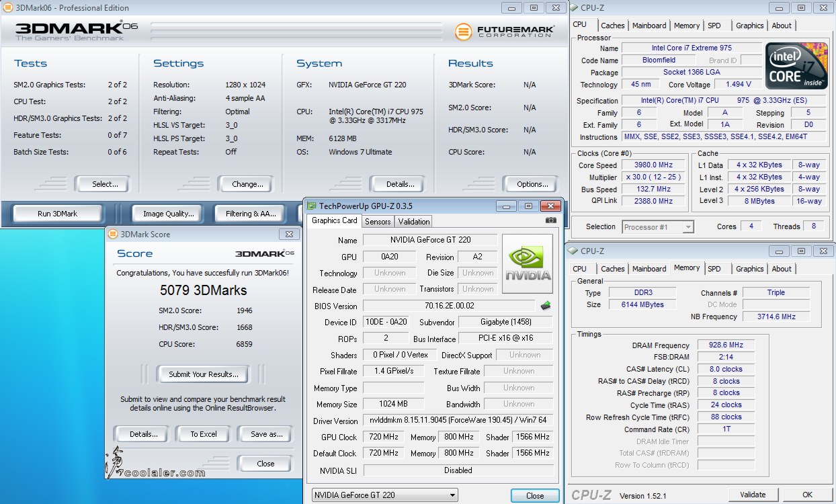Click the lower CPU-Z window title icon
The height and width of the screenshot is (504, 836).
coord(573,251)
